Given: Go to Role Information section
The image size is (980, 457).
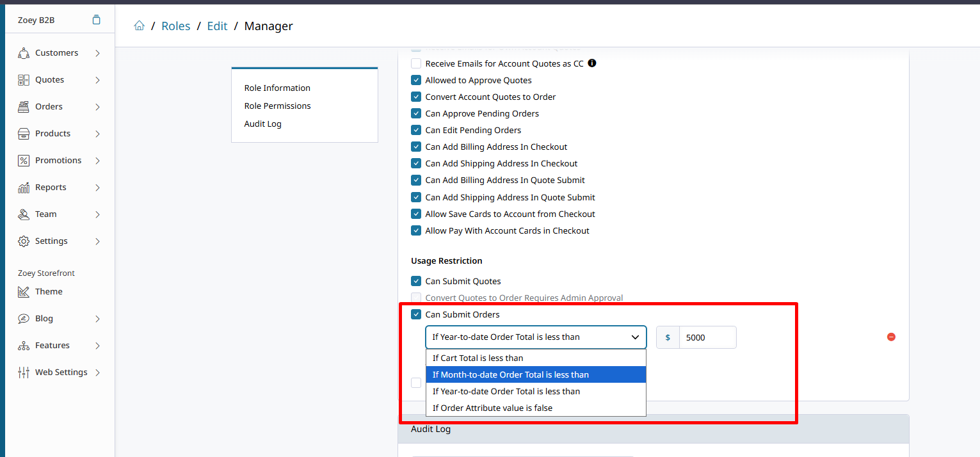Looking at the screenshot, I should coord(277,88).
